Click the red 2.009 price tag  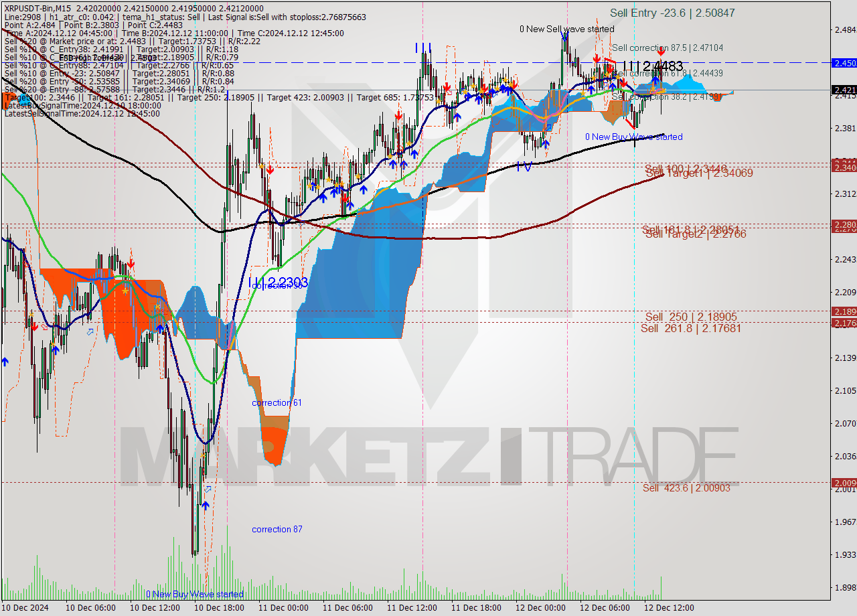tap(844, 483)
